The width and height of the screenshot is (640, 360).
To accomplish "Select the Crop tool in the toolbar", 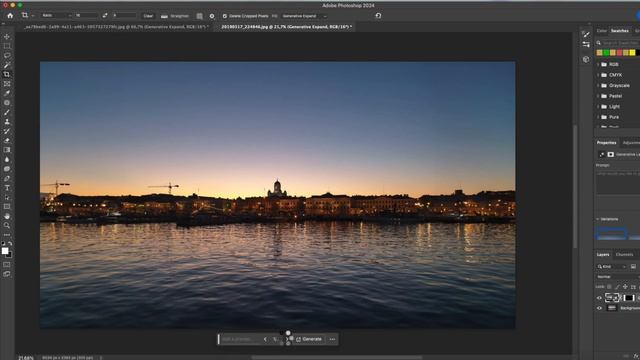I will [7, 74].
